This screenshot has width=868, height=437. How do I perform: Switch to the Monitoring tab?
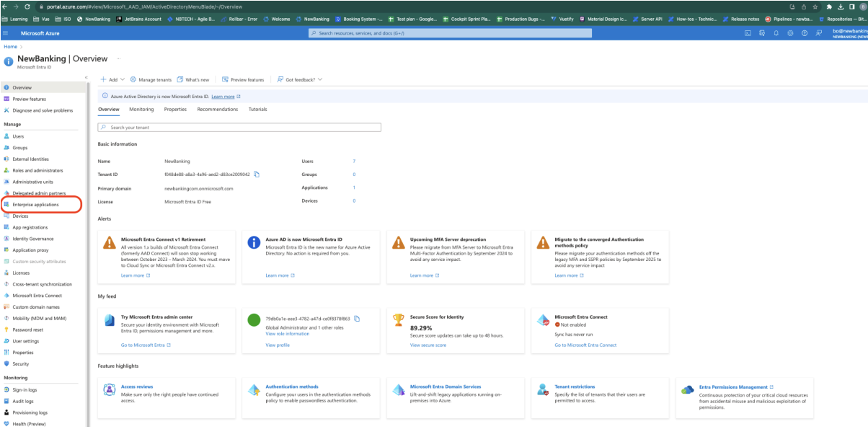pyautogui.click(x=141, y=110)
